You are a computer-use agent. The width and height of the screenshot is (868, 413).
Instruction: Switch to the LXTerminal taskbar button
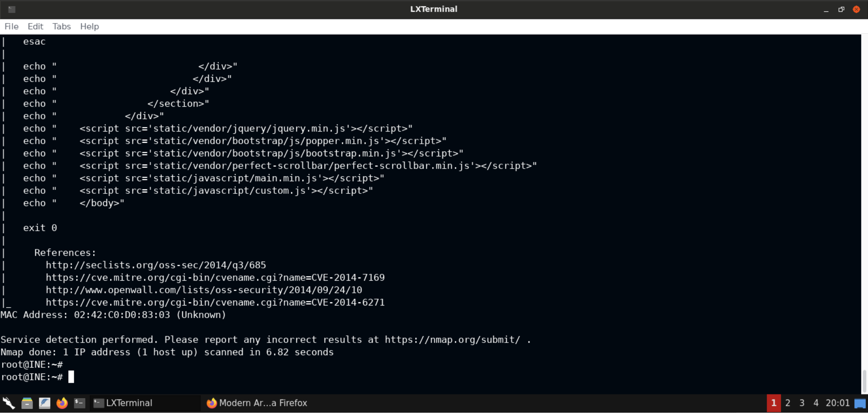point(145,403)
